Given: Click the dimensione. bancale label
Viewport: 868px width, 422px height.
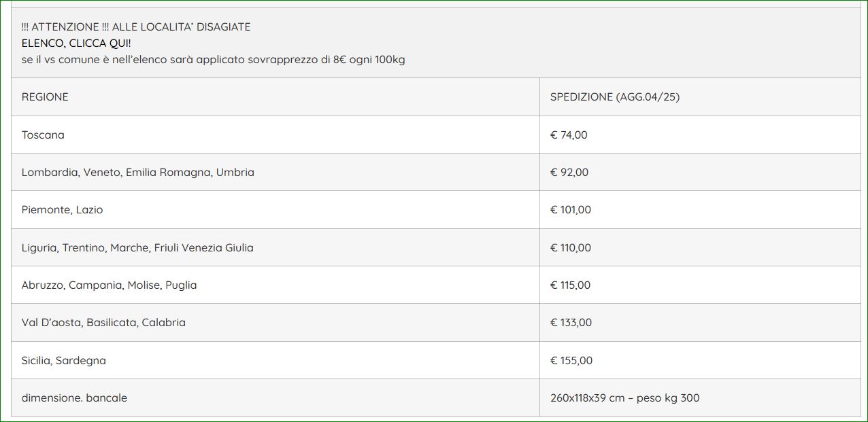Looking at the screenshot, I should [74, 398].
